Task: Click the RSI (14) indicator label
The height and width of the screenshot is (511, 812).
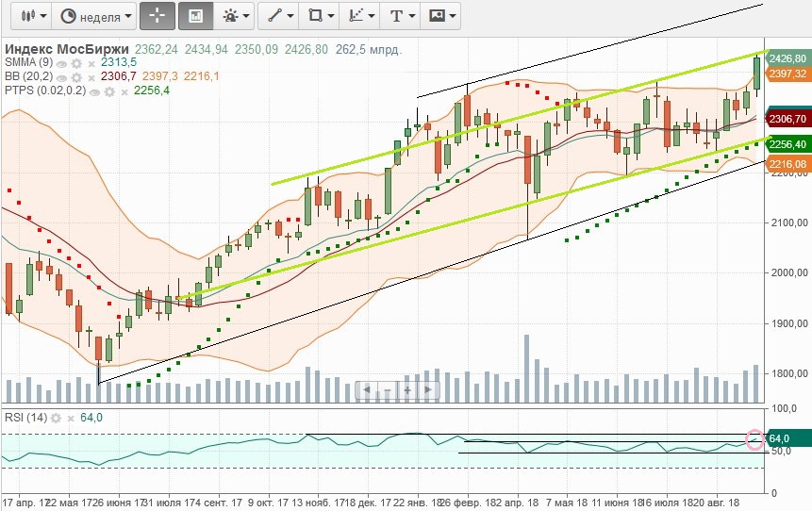Action: pyautogui.click(x=25, y=418)
